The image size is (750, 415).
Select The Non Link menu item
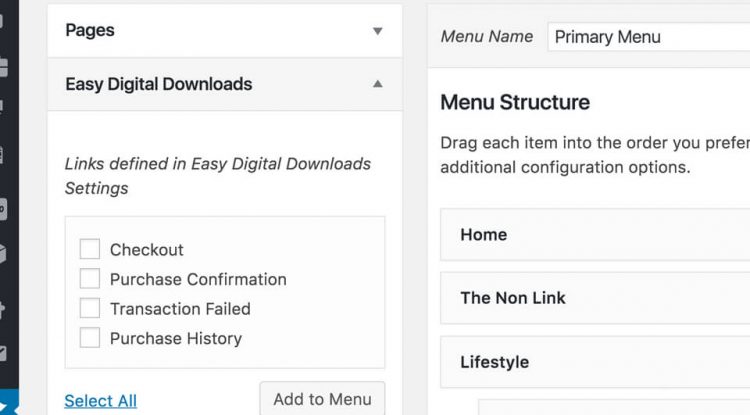tap(595, 298)
